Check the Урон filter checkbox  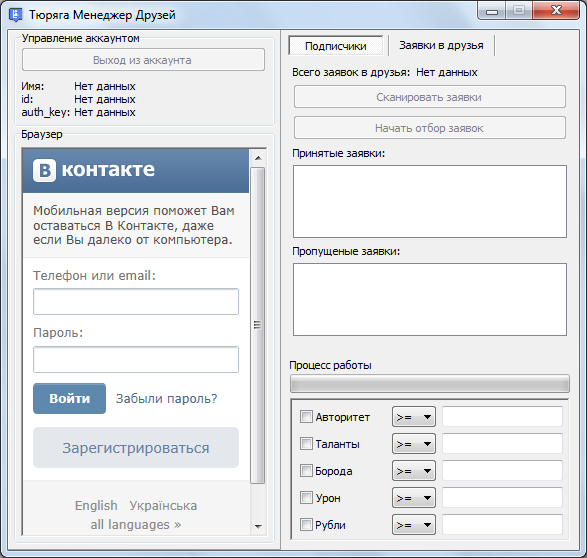coord(306,497)
